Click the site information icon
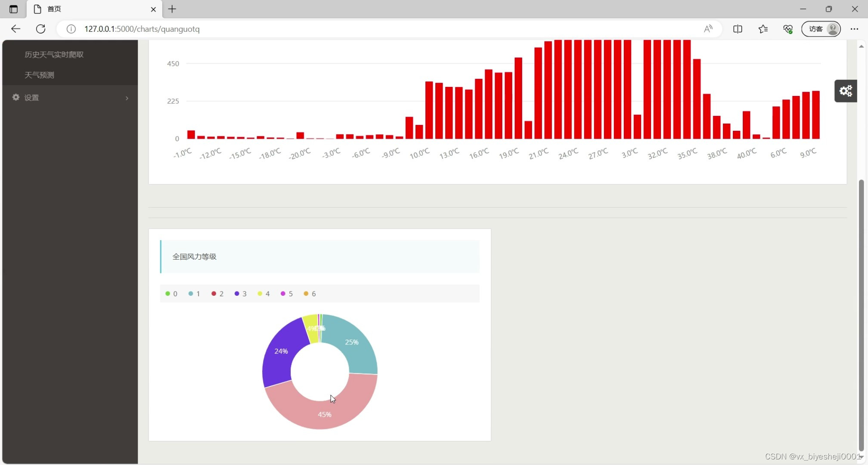Image resolution: width=868 pixels, height=465 pixels. click(71, 29)
